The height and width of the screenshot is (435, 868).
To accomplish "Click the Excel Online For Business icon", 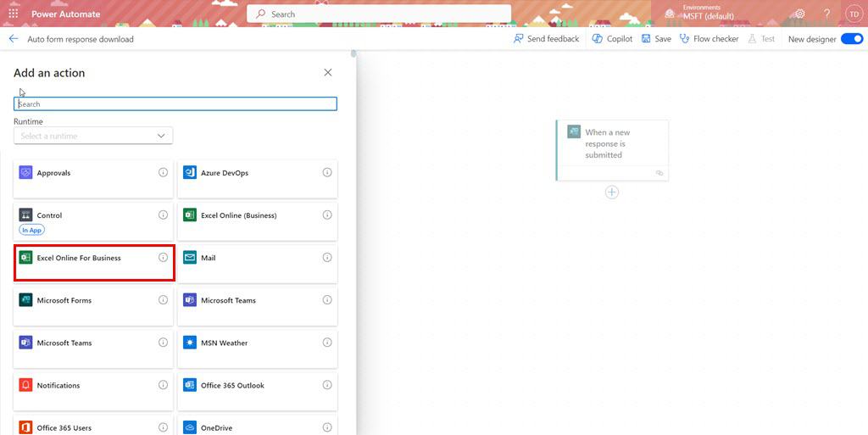I will click(x=25, y=257).
